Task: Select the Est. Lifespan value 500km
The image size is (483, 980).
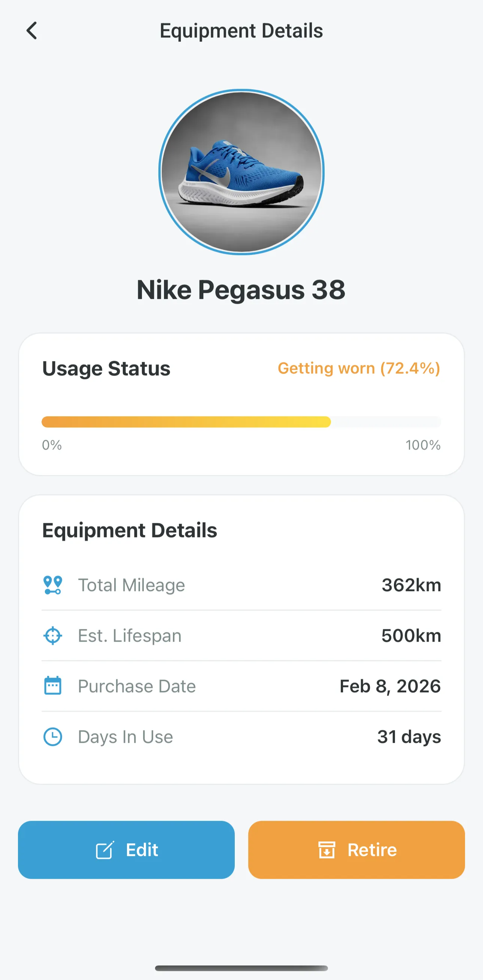Action: 411,636
